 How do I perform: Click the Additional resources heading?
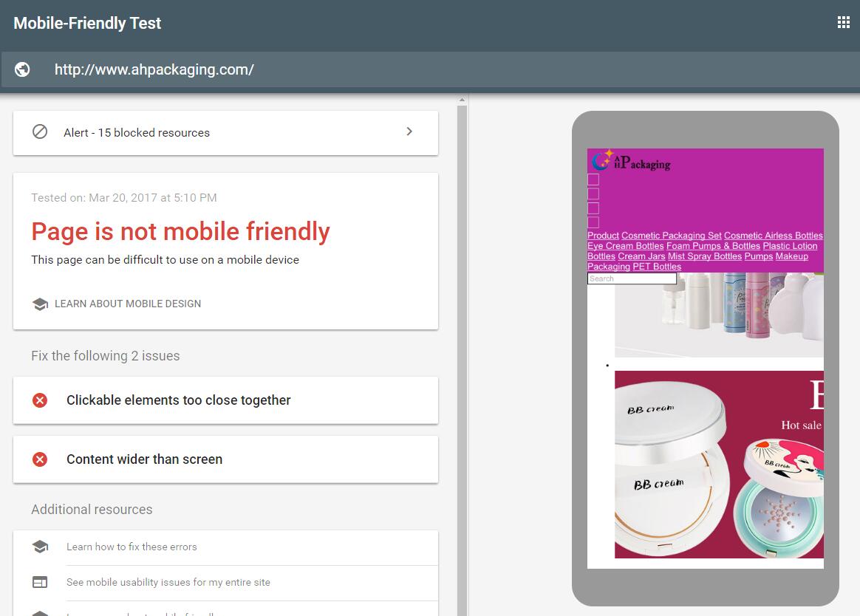coord(92,510)
